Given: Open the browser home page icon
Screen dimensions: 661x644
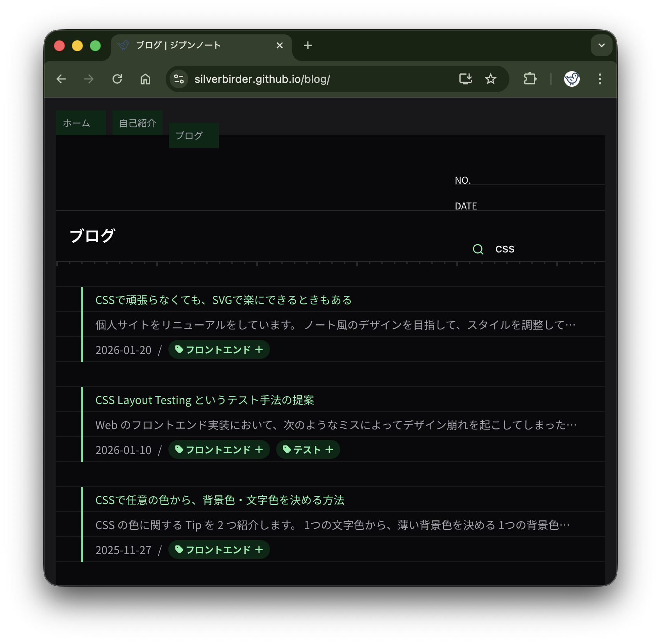Looking at the screenshot, I should (x=145, y=79).
